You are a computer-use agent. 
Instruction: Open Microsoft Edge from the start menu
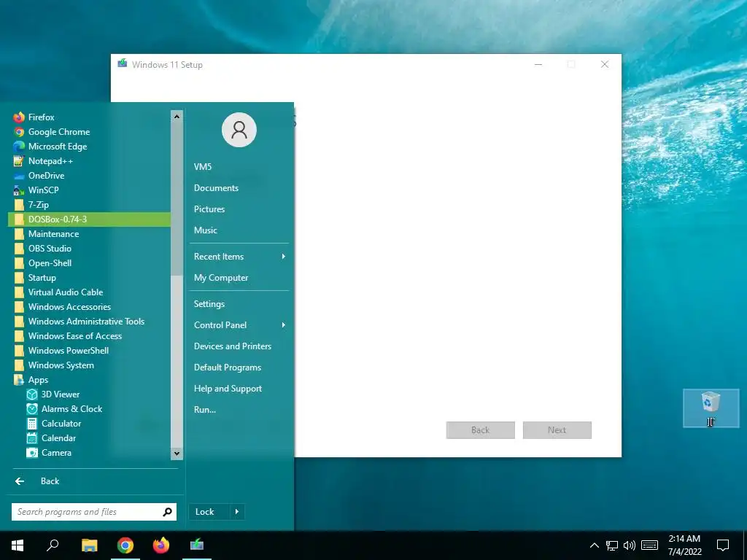[89, 146]
